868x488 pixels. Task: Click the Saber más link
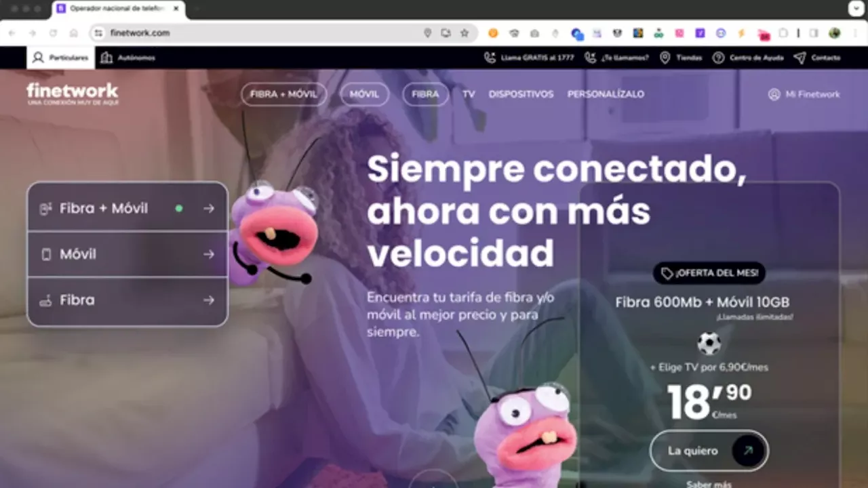(x=709, y=484)
